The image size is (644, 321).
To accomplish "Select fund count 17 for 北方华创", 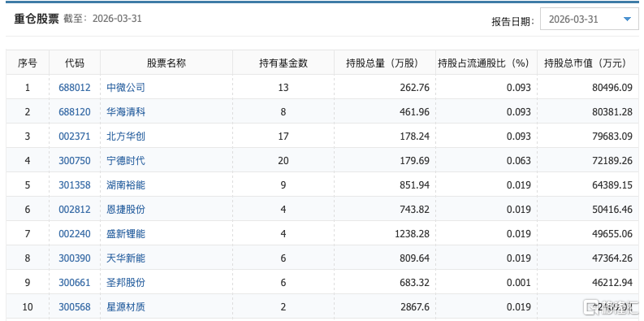I will click(283, 137).
